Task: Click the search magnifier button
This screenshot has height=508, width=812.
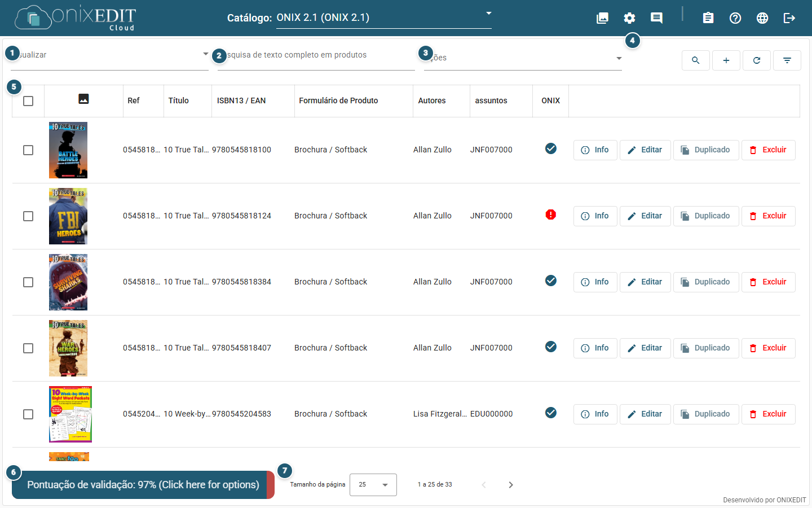Action: pyautogui.click(x=696, y=60)
